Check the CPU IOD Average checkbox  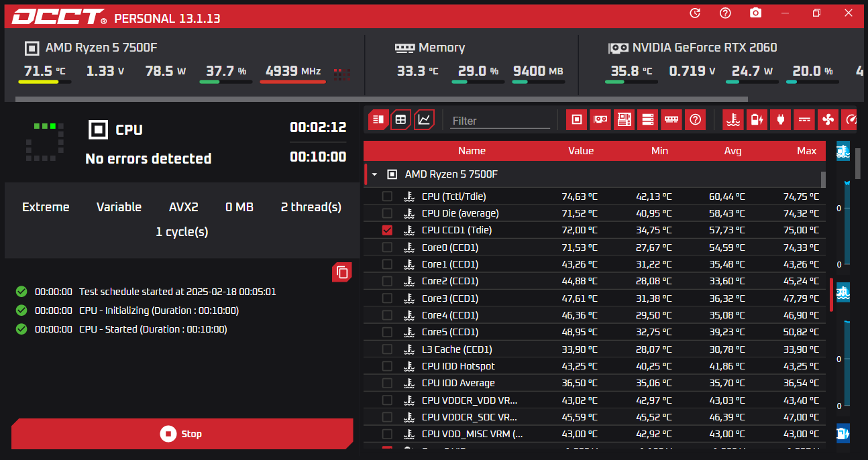pos(387,383)
